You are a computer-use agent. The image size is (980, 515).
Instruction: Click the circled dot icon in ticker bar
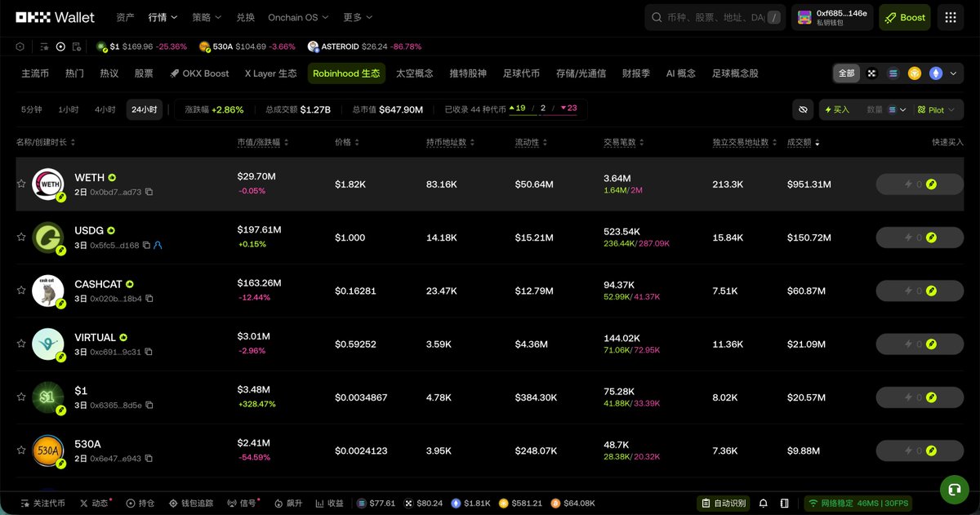[x=60, y=47]
